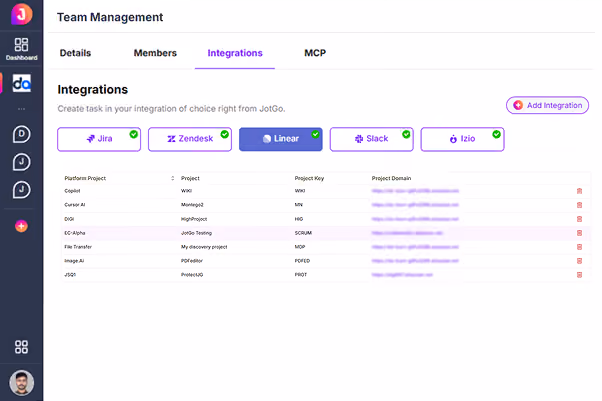
Task: Expand the sidebar three-dot overflow menu
Action: (22, 109)
